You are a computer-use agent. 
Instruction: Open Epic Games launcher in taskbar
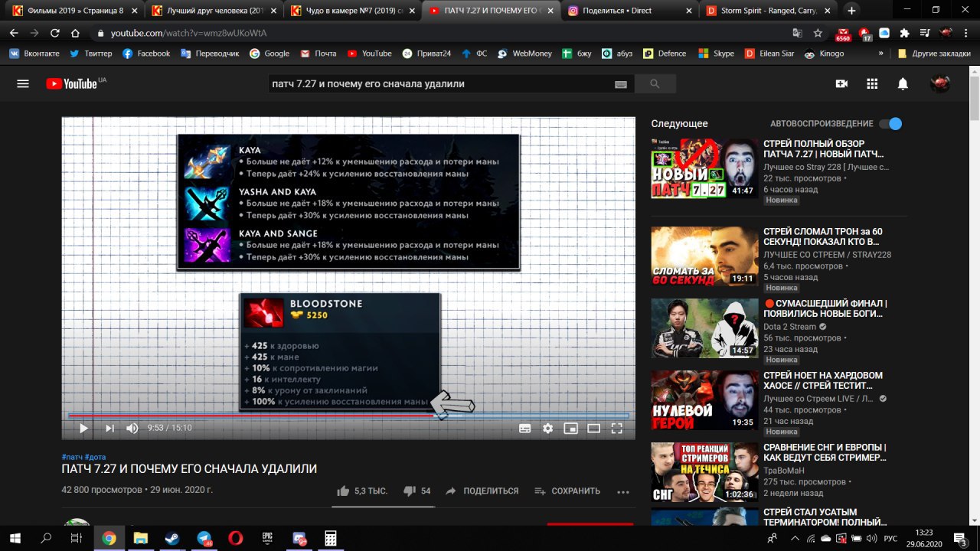pos(267,538)
